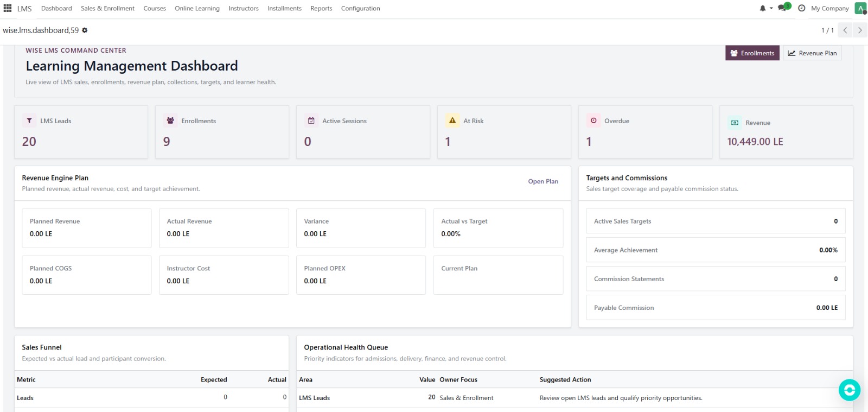
Task: Click the LMS Leads funnel icon
Action: (x=29, y=121)
